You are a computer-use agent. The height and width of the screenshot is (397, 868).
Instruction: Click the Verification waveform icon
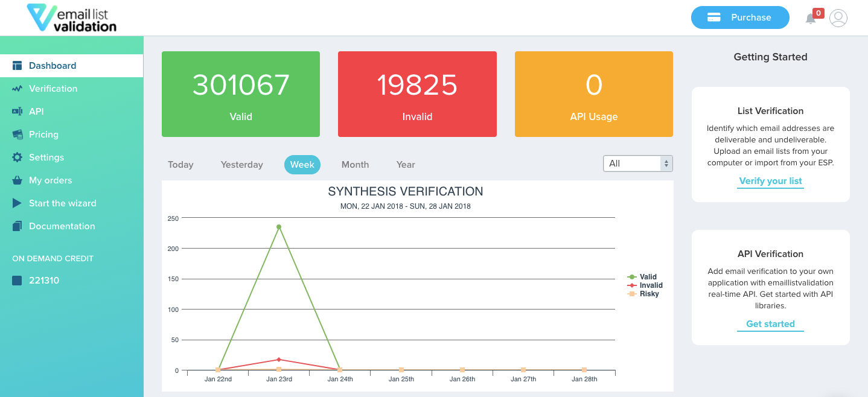click(17, 89)
